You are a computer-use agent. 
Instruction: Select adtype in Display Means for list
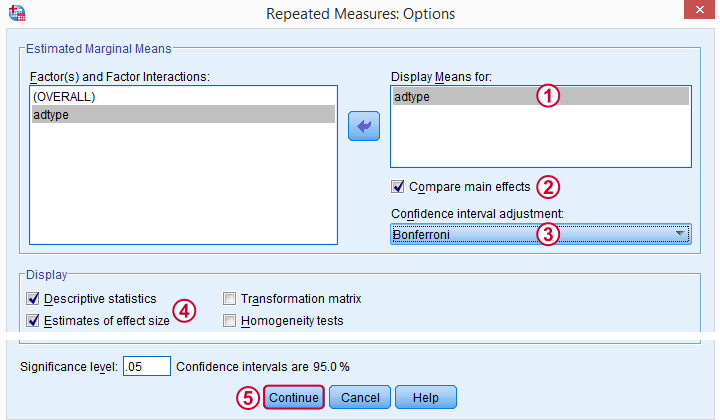pos(540,96)
